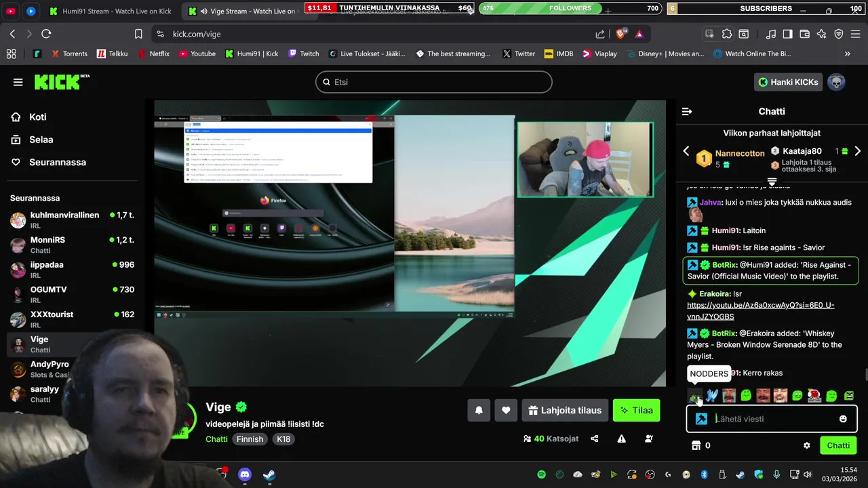This screenshot has height=488, width=868.
Task: Open the browser main hamburger menu
Action: coord(856,34)
